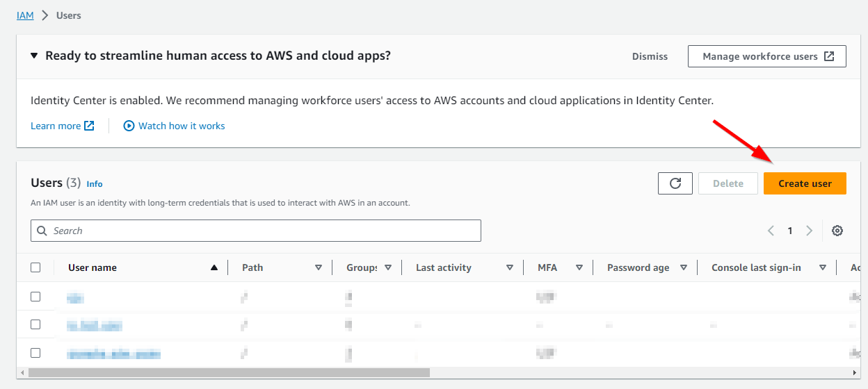This screenshot has width=868, height=389.
Task: Check the first user row checkbox
Action: 36,297
